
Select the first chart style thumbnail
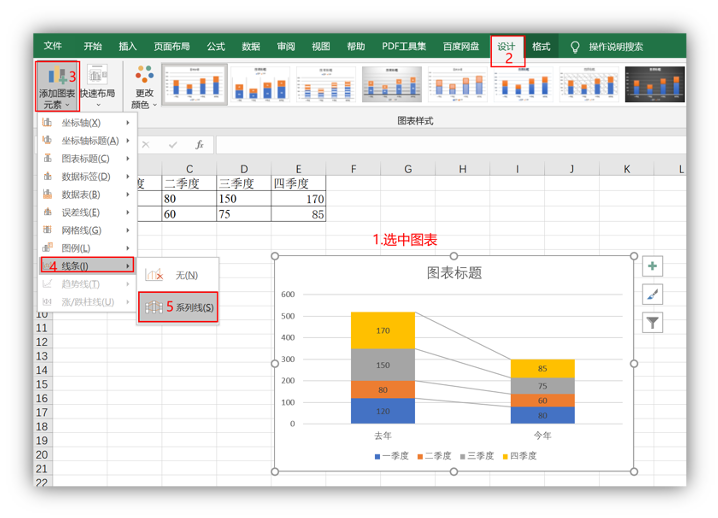click(x=195, y=84)
